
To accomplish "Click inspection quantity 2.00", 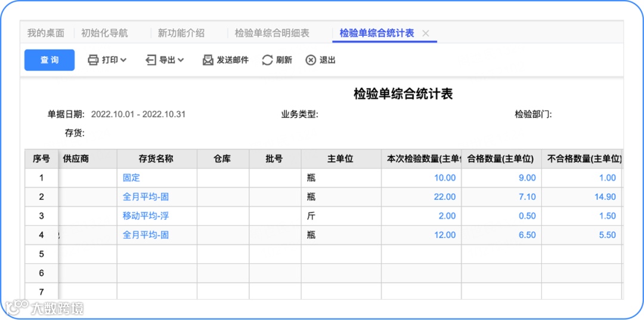I will click(x=447, y=216).
